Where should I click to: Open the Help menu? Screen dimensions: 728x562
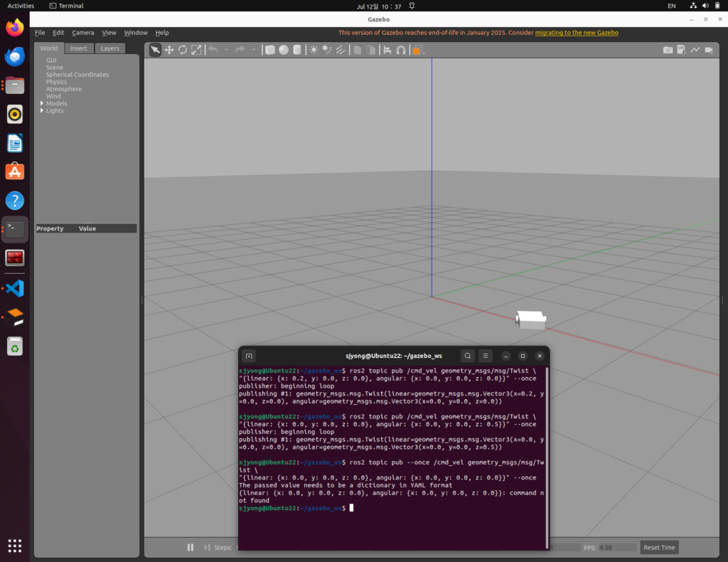point(162,33)
